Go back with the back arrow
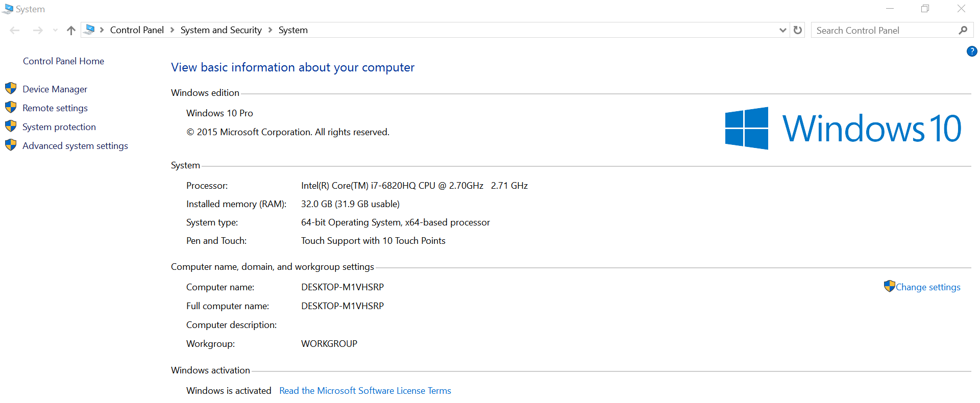980x403 pixels. pos(15,30)
